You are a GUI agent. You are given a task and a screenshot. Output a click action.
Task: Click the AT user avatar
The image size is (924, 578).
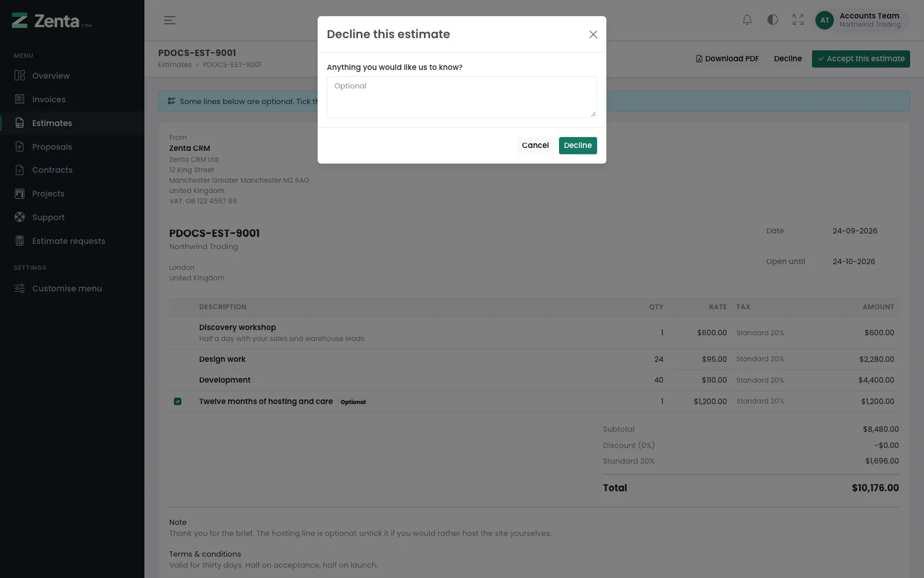(x=825, y=20)
